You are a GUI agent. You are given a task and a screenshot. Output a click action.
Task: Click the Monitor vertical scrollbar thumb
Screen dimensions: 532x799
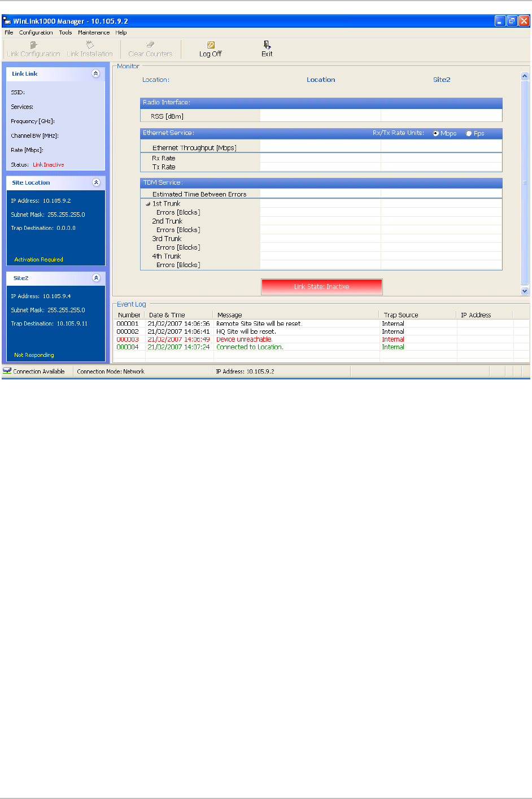coord(525,183)
